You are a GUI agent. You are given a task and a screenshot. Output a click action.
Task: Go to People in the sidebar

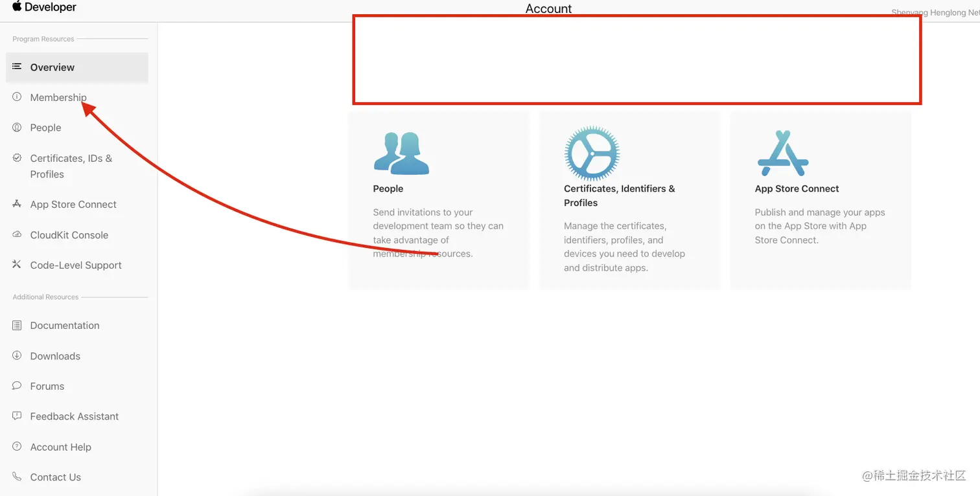pos(45,128)
